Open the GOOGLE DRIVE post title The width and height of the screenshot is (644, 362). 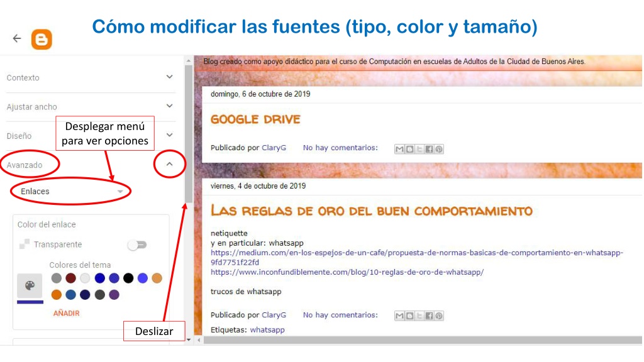(255, 119)
